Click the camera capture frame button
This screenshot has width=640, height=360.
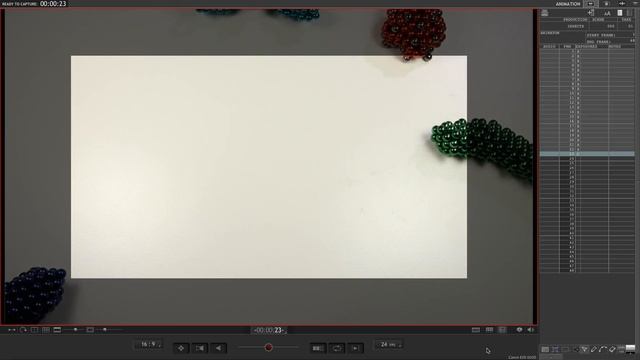(x=200, y=348)
